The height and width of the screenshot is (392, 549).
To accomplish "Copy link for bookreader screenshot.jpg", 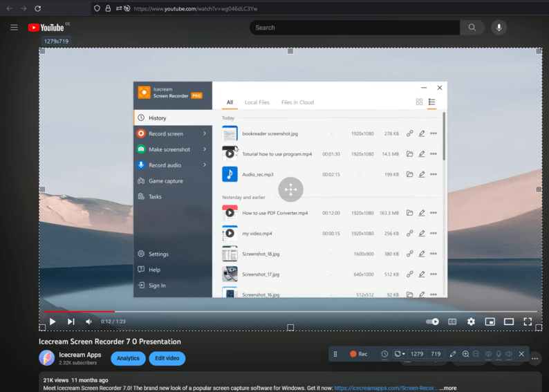I will 409,133.
